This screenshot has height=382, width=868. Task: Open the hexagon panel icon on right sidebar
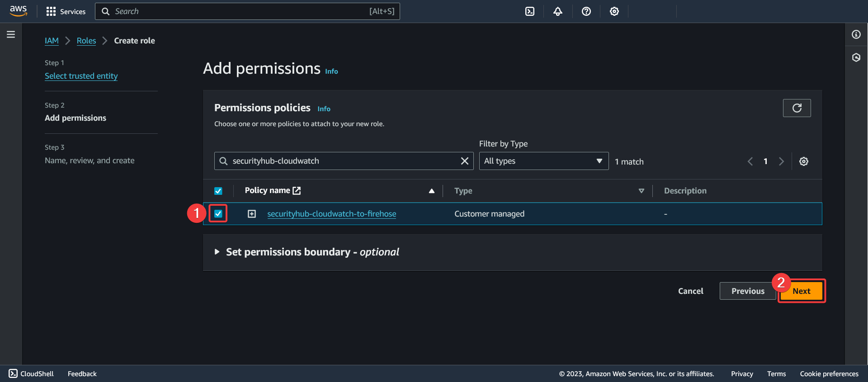pyautogui.click(x=856, y=57)
